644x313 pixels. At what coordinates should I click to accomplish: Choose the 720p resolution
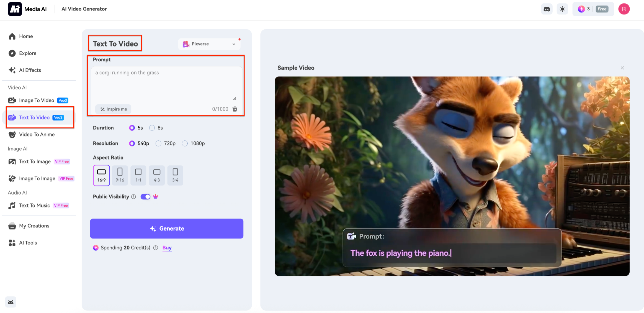coord(158,143)
